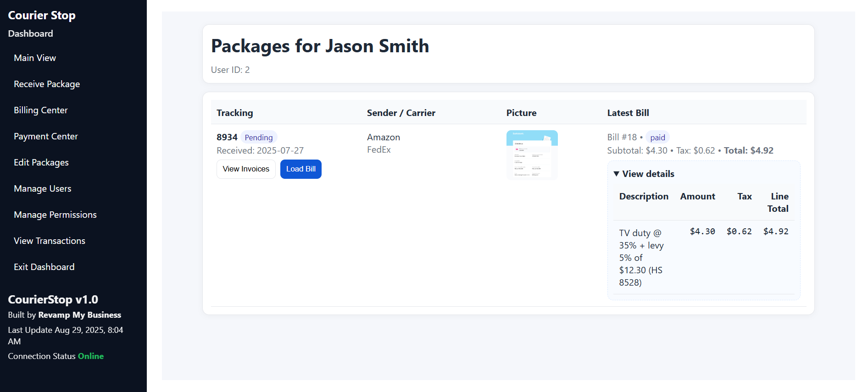Click the Courier Stop title
The height and width of the screenshot is (392, 868).
click(42, 15)
